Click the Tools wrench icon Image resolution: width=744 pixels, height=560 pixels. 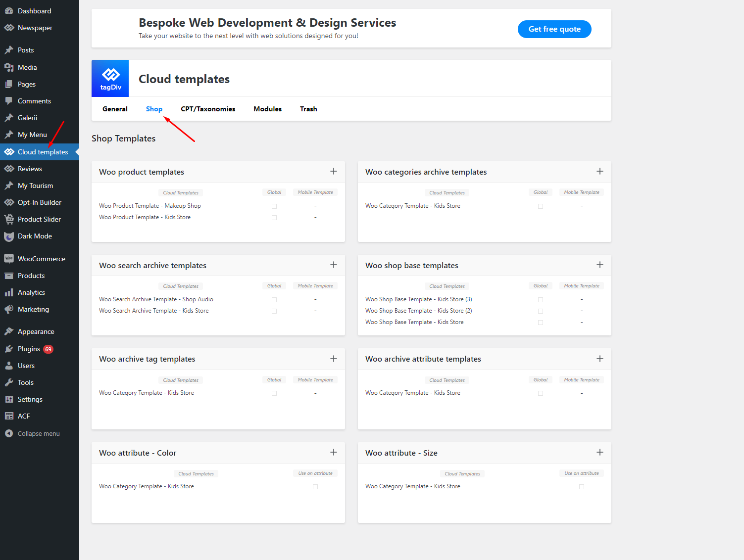pyautogui.click(x=9, y=382)
